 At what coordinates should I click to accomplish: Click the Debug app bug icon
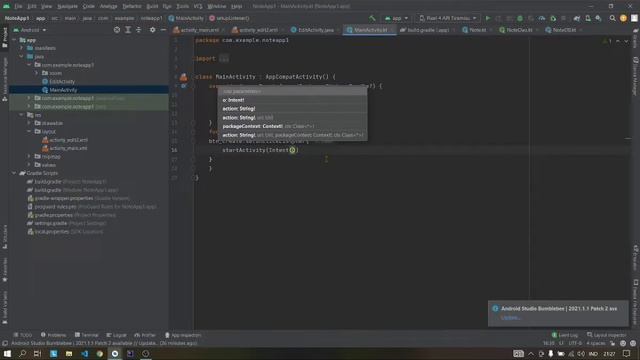click(520, 18)
